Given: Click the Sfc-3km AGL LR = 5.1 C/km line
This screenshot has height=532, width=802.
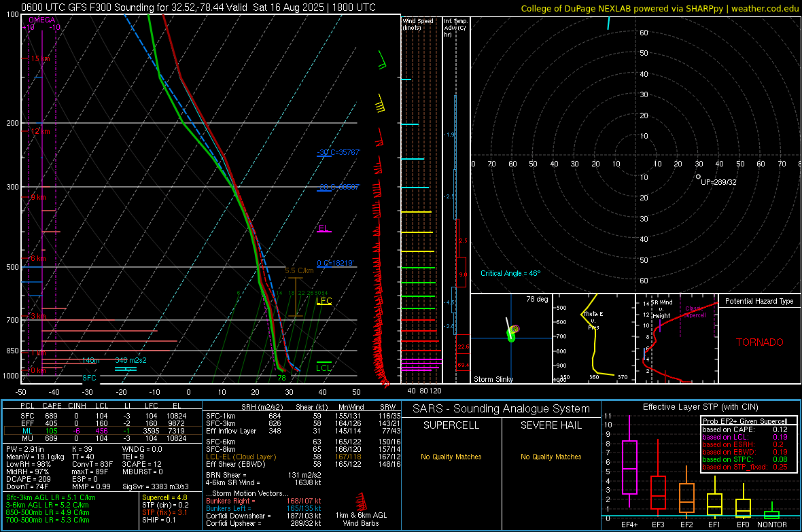Looking at the screenshot, I should click(x=51, y=497).
